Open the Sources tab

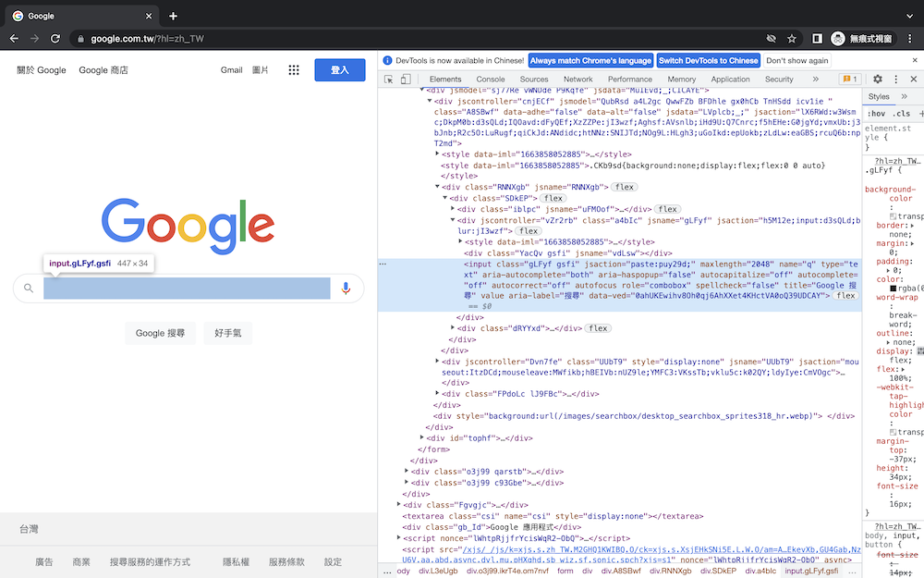[534, 79]
